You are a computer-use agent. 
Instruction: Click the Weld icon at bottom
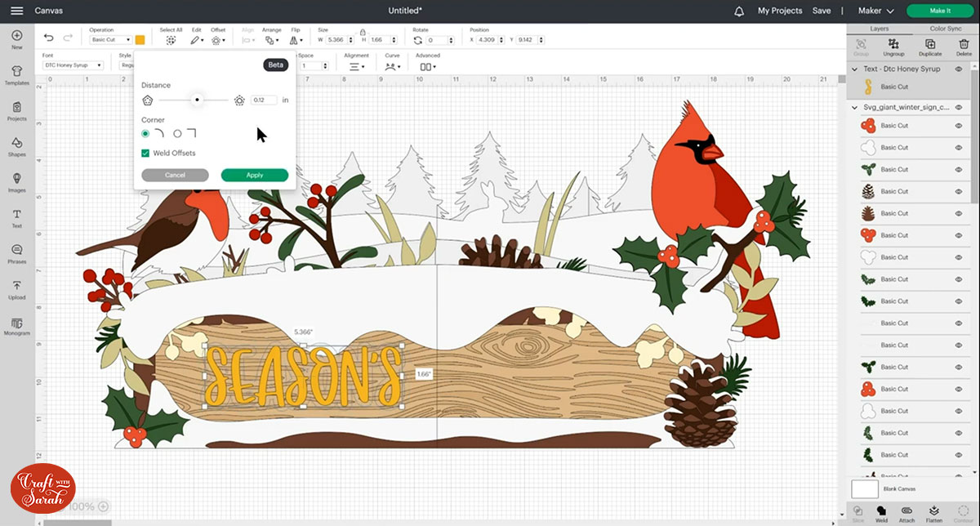coord(881,512)
